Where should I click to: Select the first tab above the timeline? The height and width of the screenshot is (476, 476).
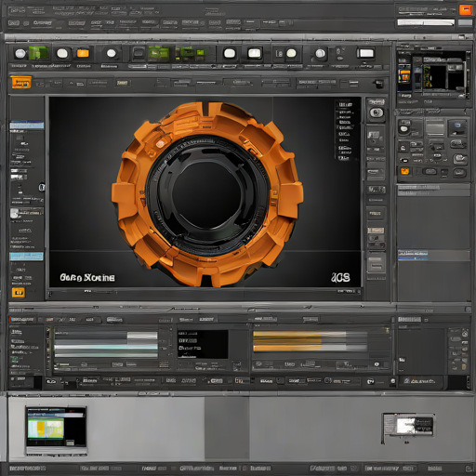22,320
